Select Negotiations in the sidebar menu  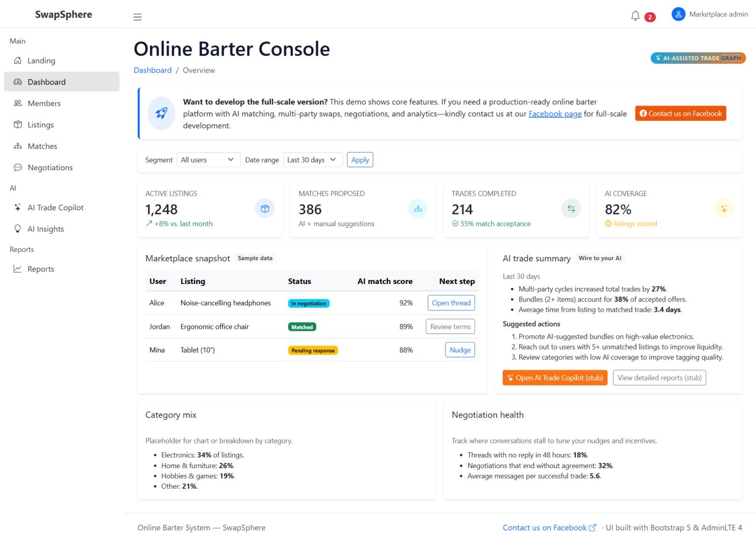(x=50, y=167)
